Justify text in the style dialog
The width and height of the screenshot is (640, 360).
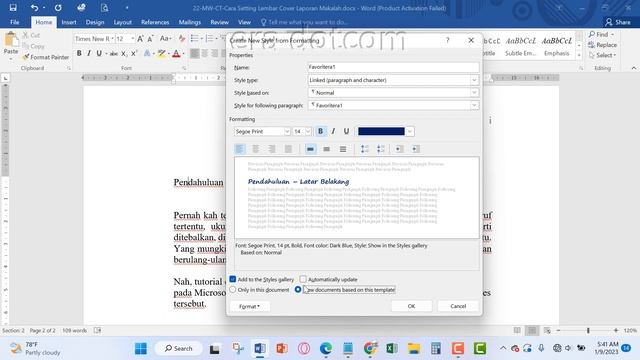288,149
